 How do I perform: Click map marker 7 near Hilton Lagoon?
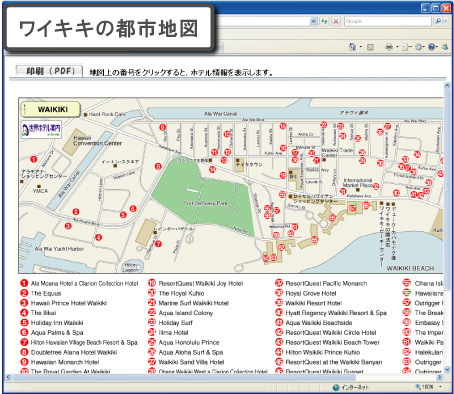click(x=158, y=244)
